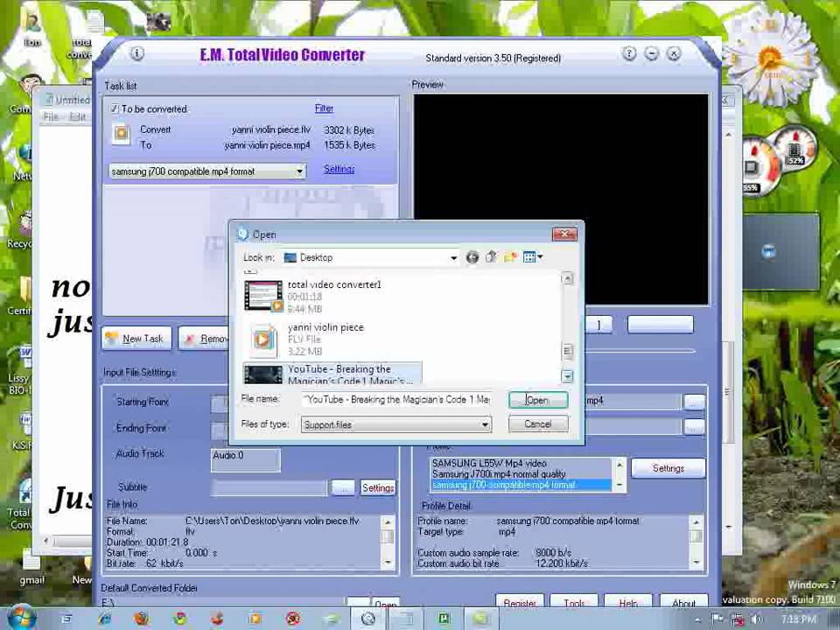Select the yanni violin piece FLV file icon
Viewport: 840px width, 630px height.
pos(263,339)
